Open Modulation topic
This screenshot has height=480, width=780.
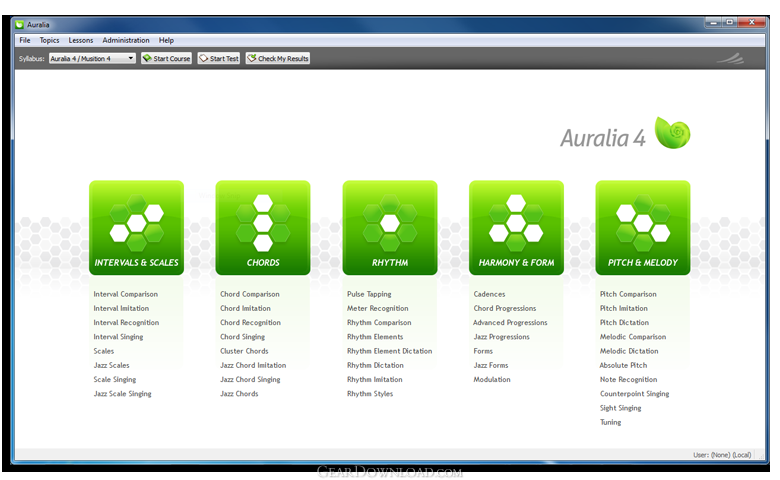click(492, 380)
